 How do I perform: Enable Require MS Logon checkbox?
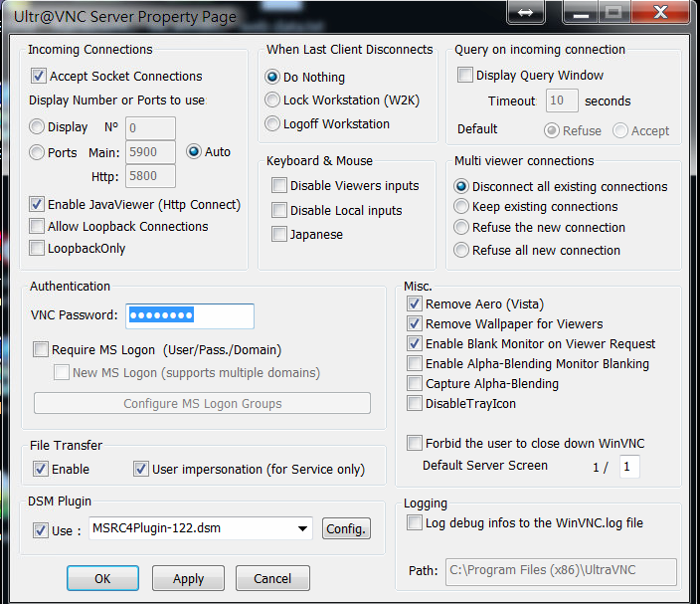click(41, 349)
